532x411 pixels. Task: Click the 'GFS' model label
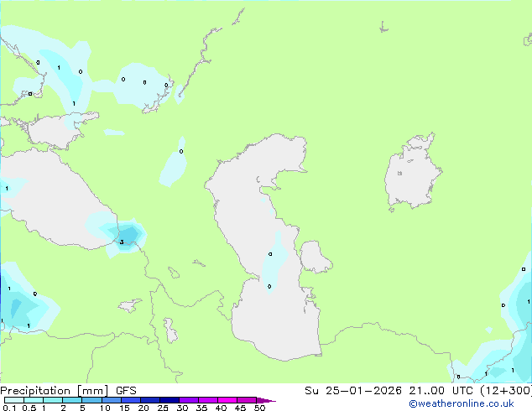(126, 391)
